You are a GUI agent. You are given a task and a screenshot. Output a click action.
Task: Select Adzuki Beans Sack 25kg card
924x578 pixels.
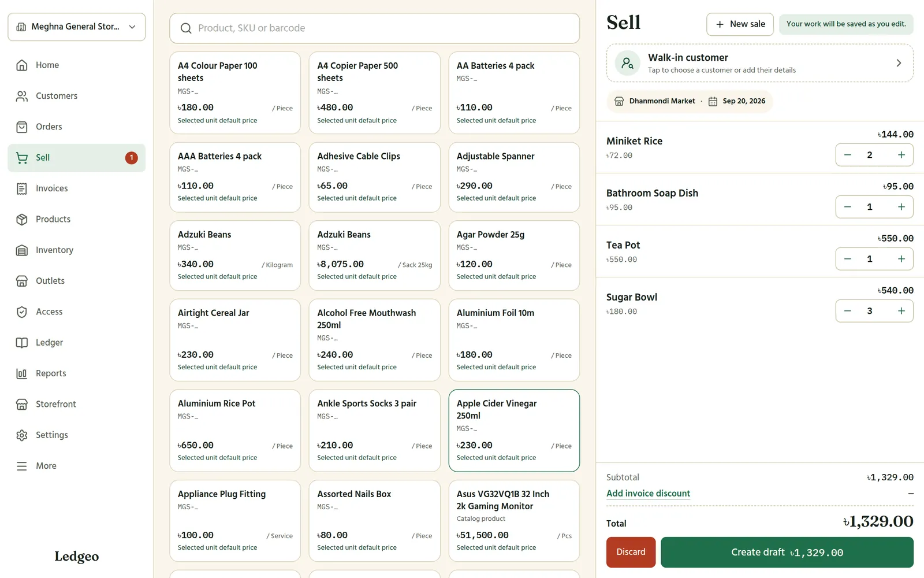click(x=375, y=255)
